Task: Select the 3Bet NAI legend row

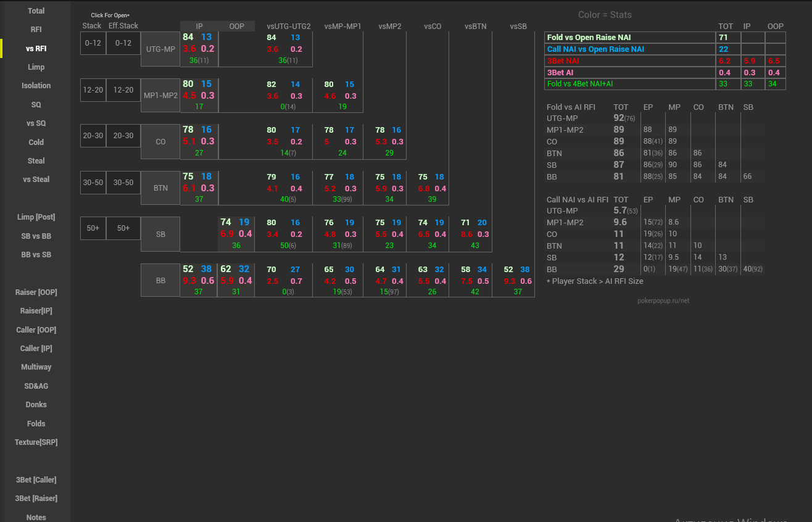Action: tap(629, 60)
